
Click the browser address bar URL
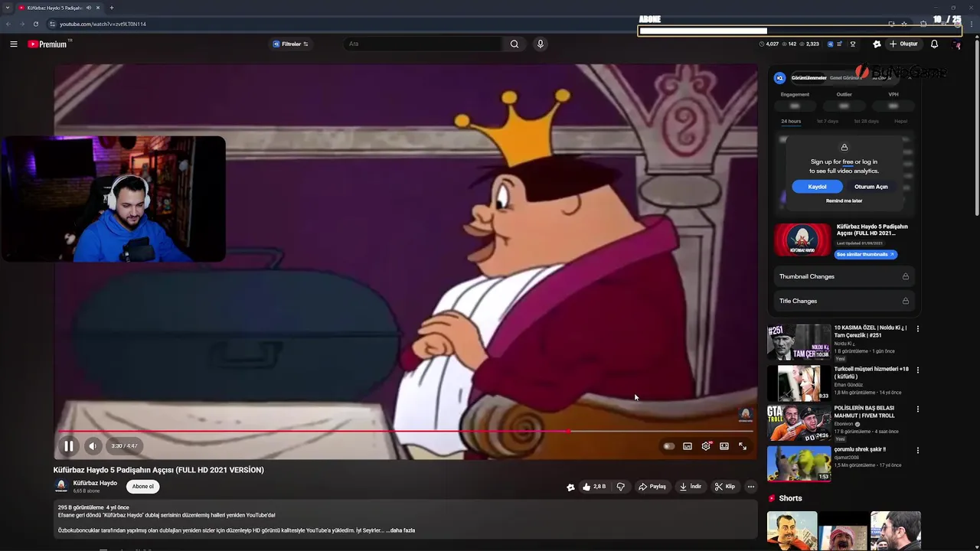[x=103, y=24]
